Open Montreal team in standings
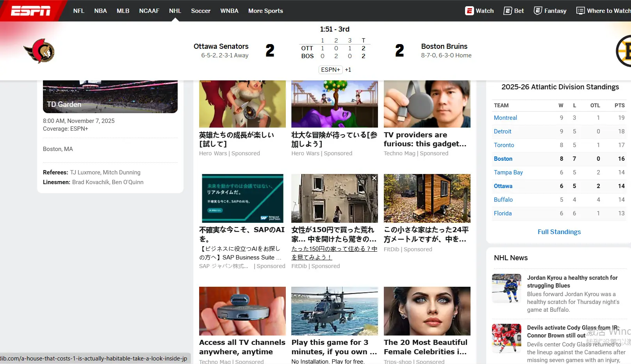Viewport: 631px width, 364px height. point(505,118)
